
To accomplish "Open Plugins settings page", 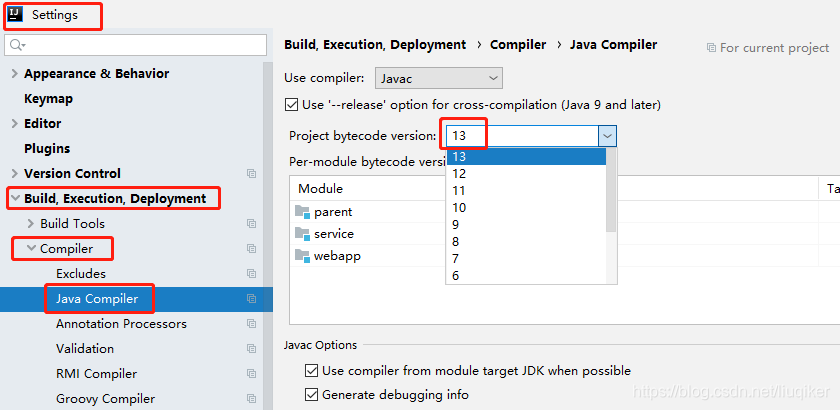I will [47, 148].
